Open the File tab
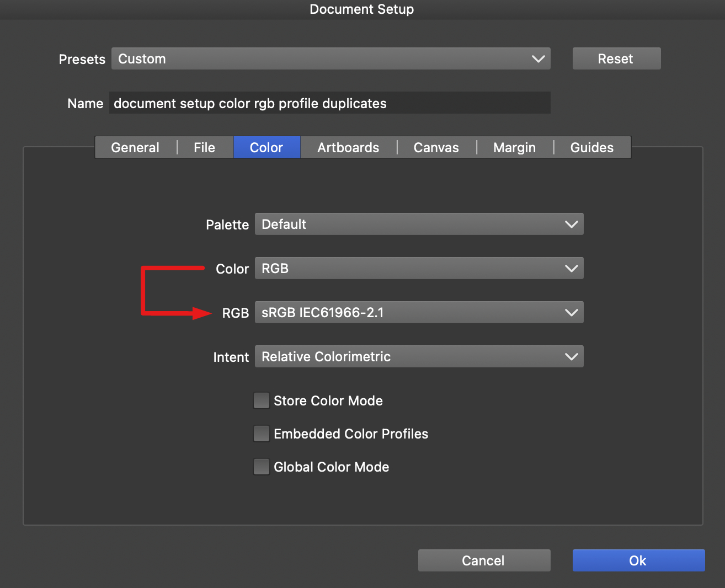The height and width of the screenshot is (588, 725). click(x=204, y=147)
